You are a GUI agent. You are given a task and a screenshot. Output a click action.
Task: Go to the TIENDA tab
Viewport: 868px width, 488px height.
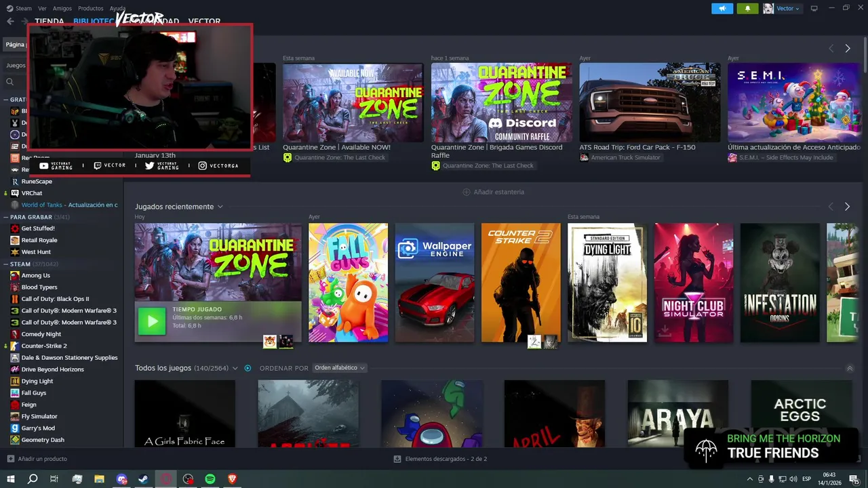(50, 22)
